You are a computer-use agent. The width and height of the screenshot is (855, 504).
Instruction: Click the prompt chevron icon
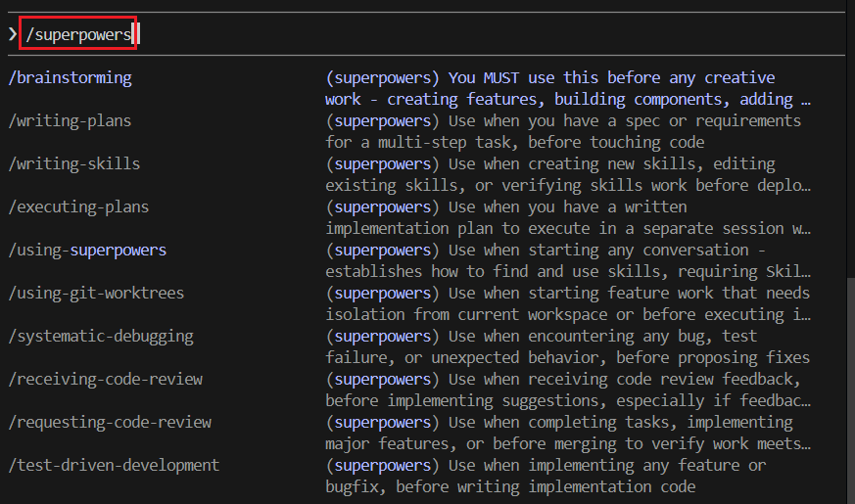[x=13, y=34]
